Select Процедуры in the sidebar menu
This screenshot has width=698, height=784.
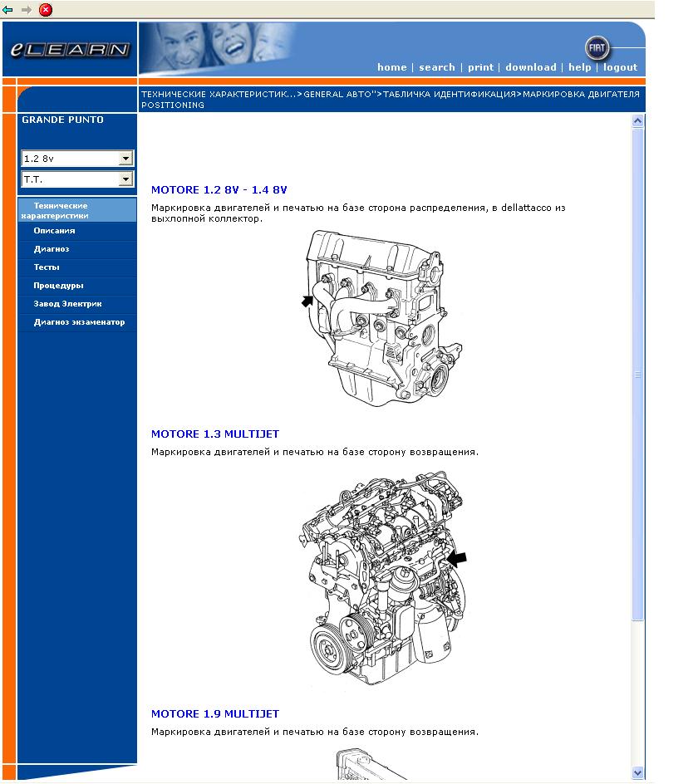pos(58,286)
